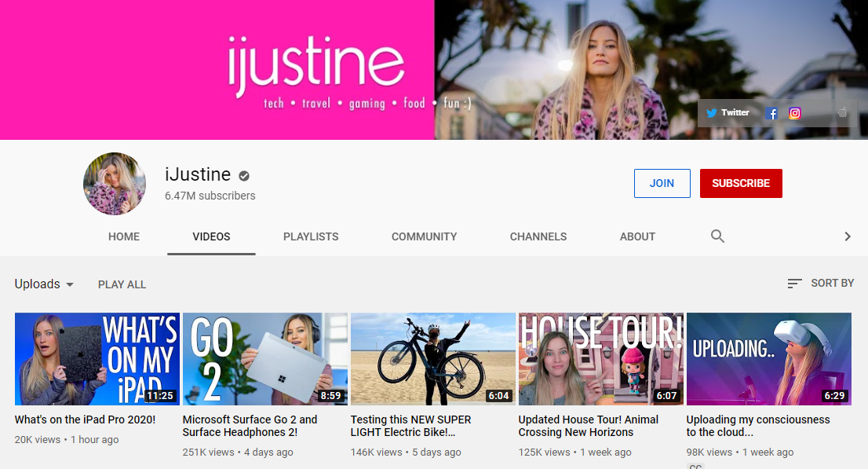
Task: Click the iPad Pro video thumbnail
Action: tap(97, 359)
